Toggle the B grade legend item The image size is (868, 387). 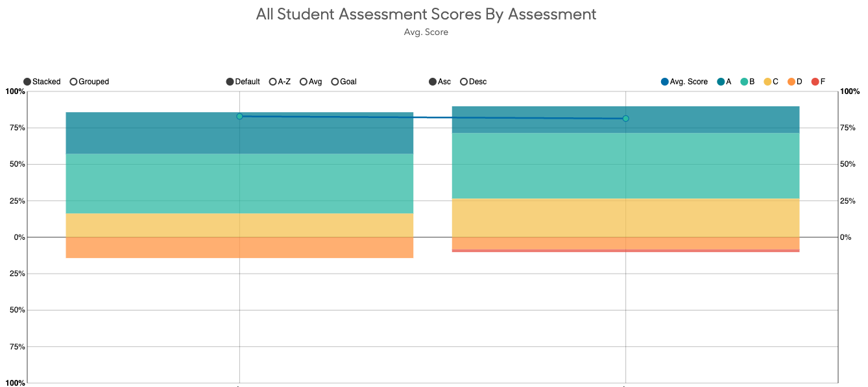744,82
